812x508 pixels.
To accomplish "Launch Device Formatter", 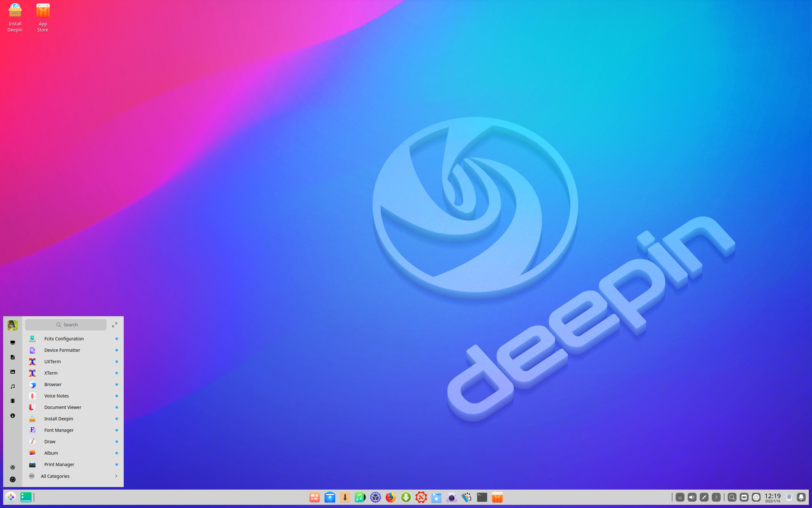I will click(73, 350).
